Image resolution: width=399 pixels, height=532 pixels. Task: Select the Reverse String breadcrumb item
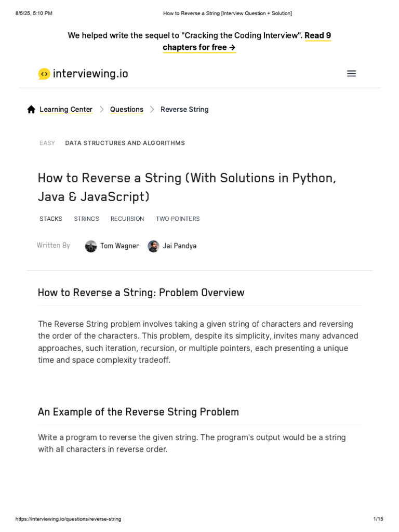[184, 110]
